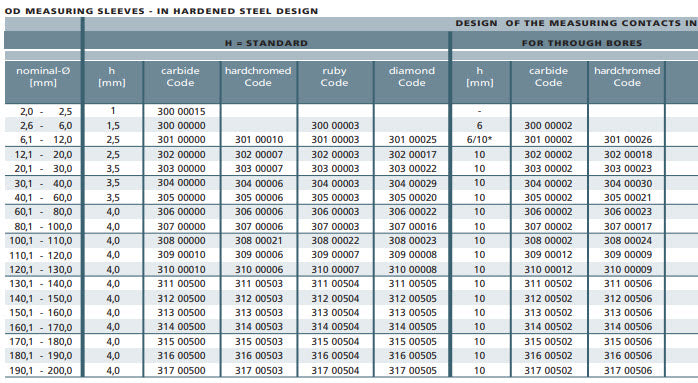Click diamond code '305 00020'

point(413,198)
